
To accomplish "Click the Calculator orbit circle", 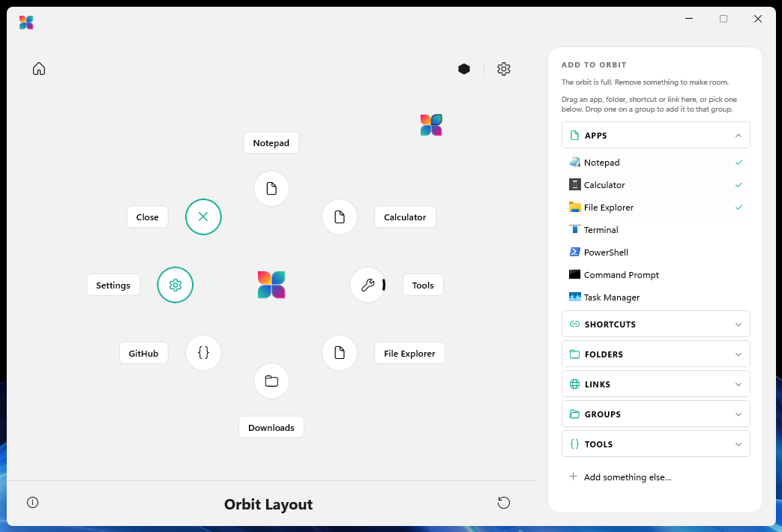I will [340, 217].
